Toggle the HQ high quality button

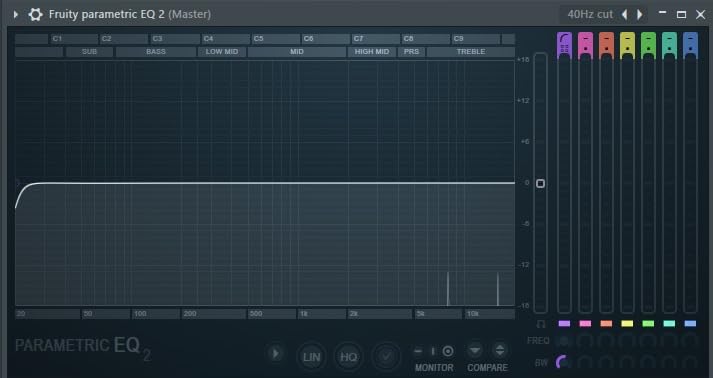(x=349, y=357)
